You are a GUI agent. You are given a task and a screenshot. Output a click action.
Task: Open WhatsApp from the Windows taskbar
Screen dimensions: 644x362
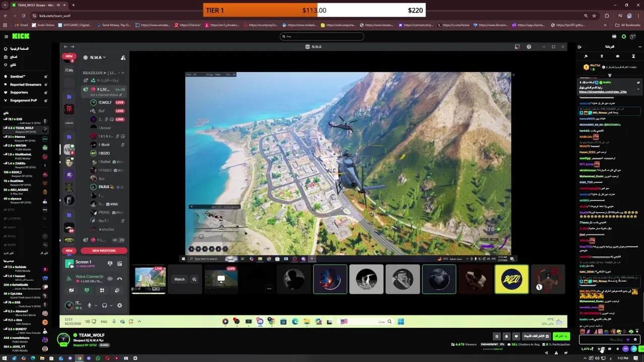point(98,358)
